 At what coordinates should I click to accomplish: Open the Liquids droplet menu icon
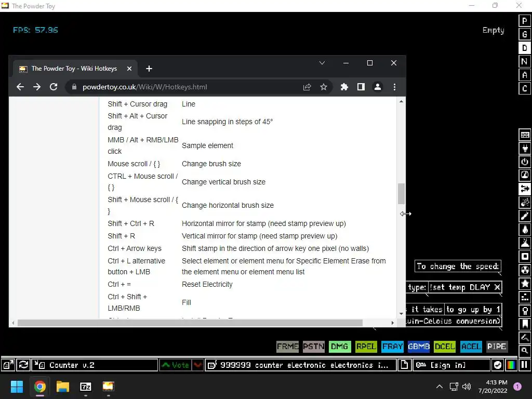[x=525, y=230]
